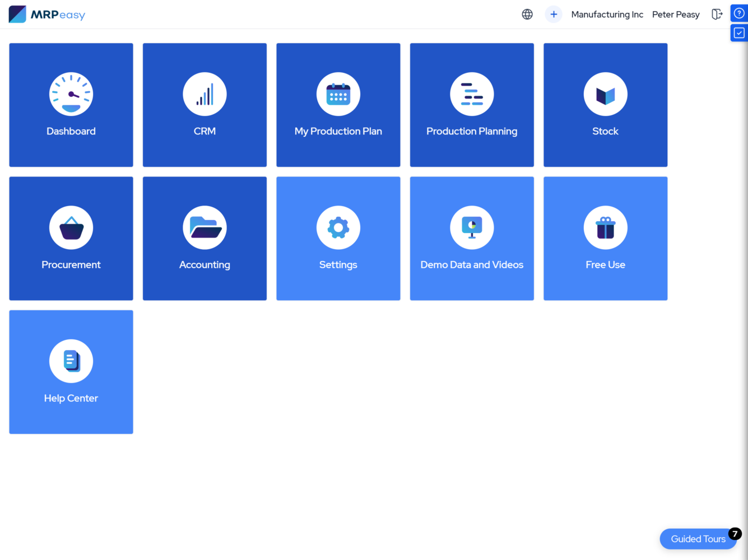Screen dimensions: 748x560
Task: Toggle the checklist tasks side panel
Action: (739, 33)
